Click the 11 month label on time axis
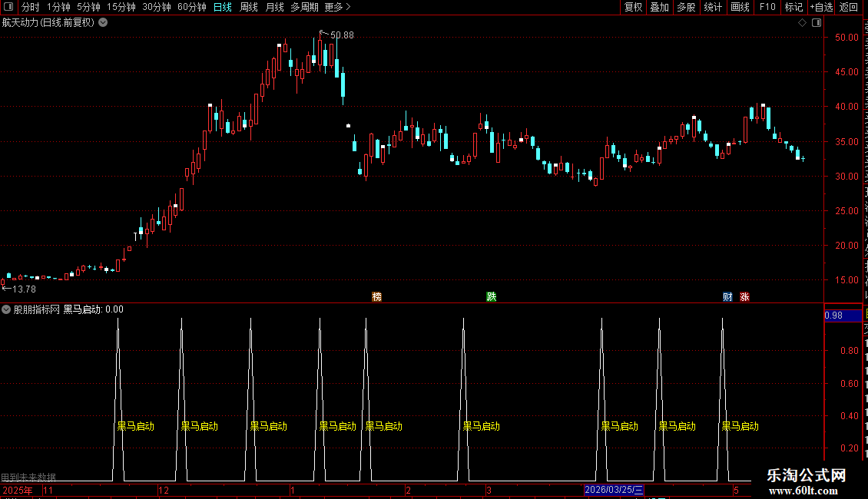Image resolution: width=868 pixels, height=499 pixels. pos(48,490)
